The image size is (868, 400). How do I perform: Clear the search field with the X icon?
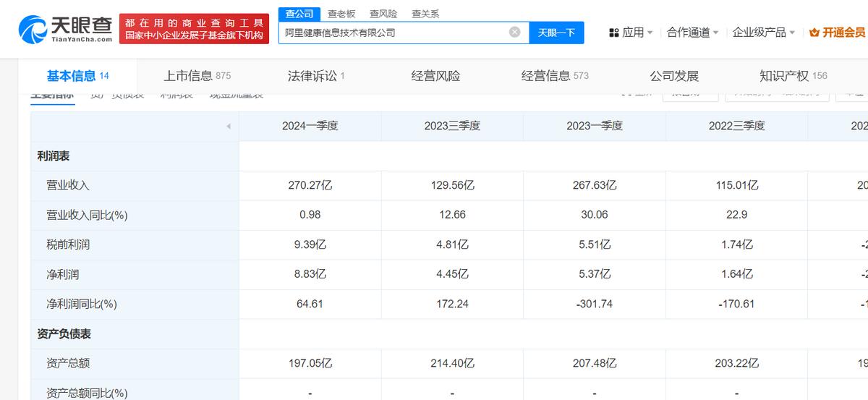(514, 32)
